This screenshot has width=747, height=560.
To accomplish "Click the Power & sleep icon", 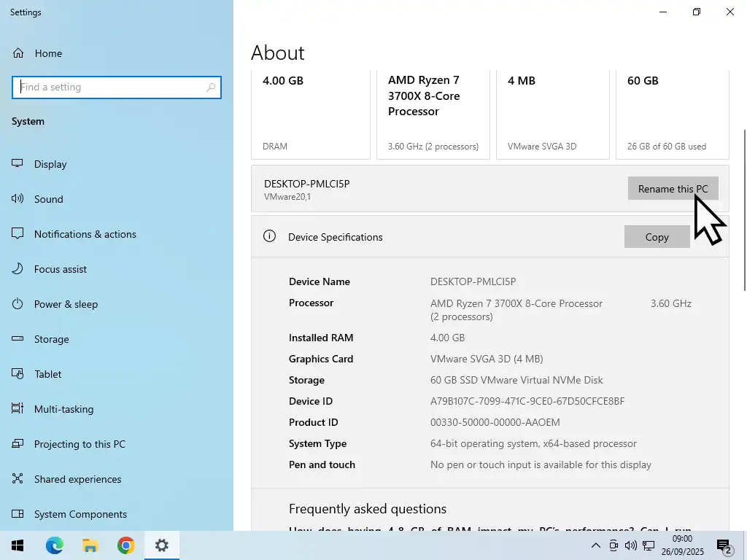I will coord(18,303).
